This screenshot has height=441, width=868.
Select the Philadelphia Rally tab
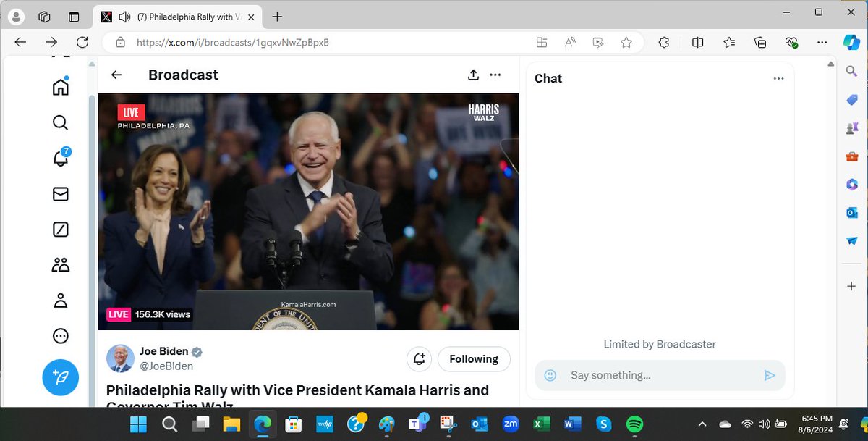click(x=178, y=17)
